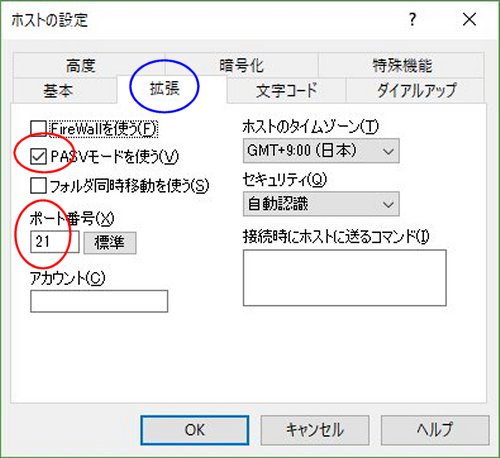500x458 pixels.
Task: Click the 接続時にホストに送るコマンド text area
Action: click(x=345, y=278)
